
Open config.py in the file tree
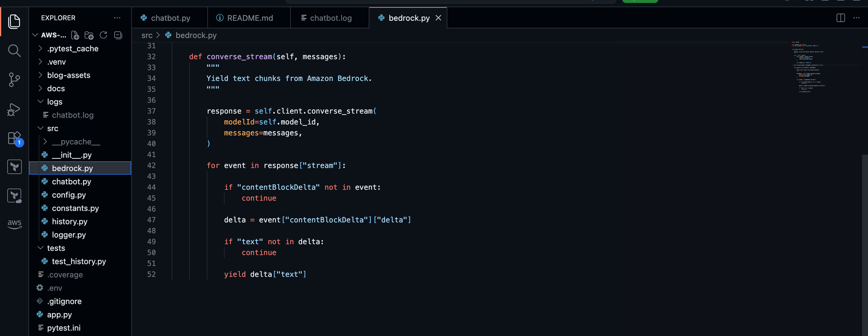coord(80,195)
